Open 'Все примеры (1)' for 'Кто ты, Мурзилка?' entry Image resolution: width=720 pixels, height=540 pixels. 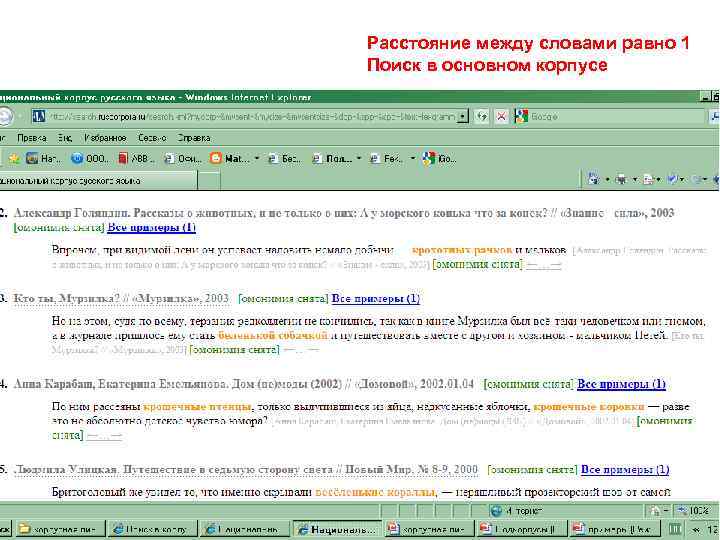click(x=376, y=298)
